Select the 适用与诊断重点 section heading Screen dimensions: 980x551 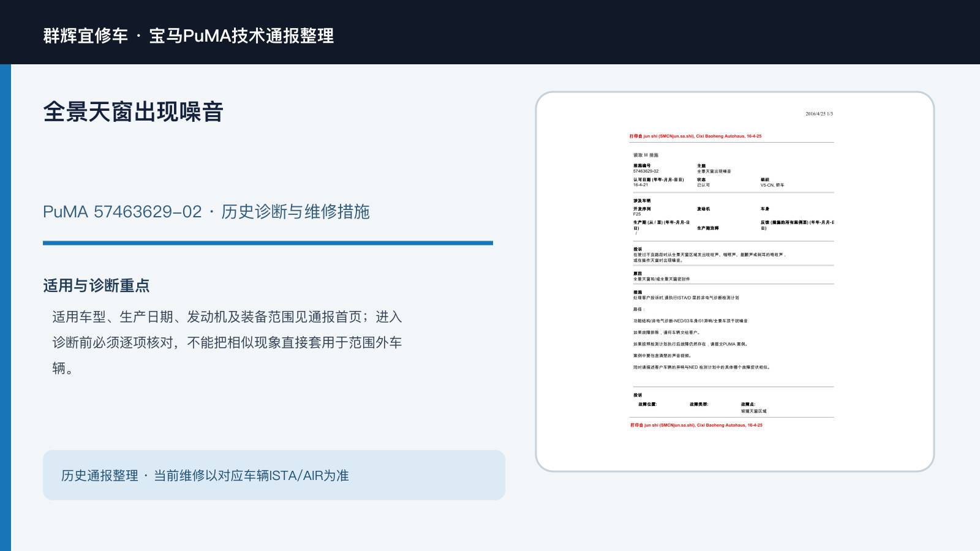(96, 286)
